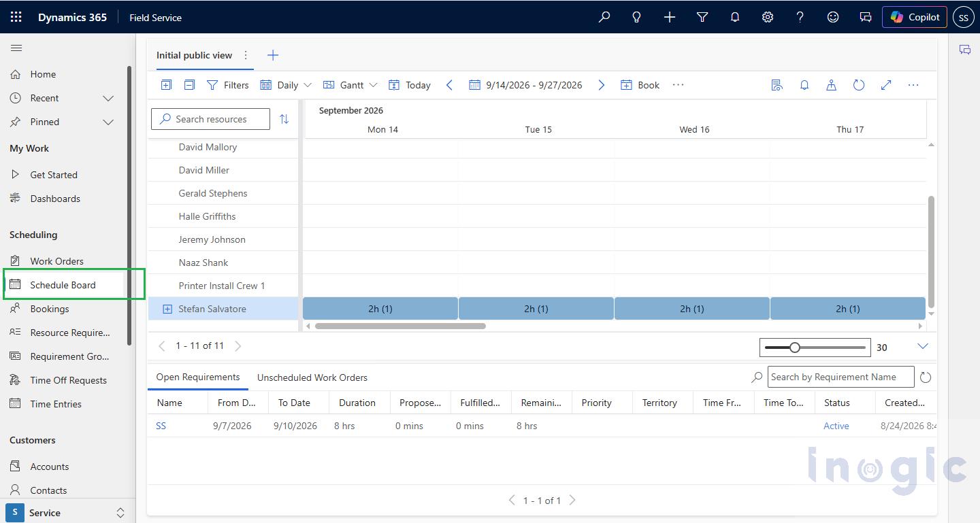Go to next requirements page arrow
The width and height of the screenshot is (980, 523).
click(572, 500)
